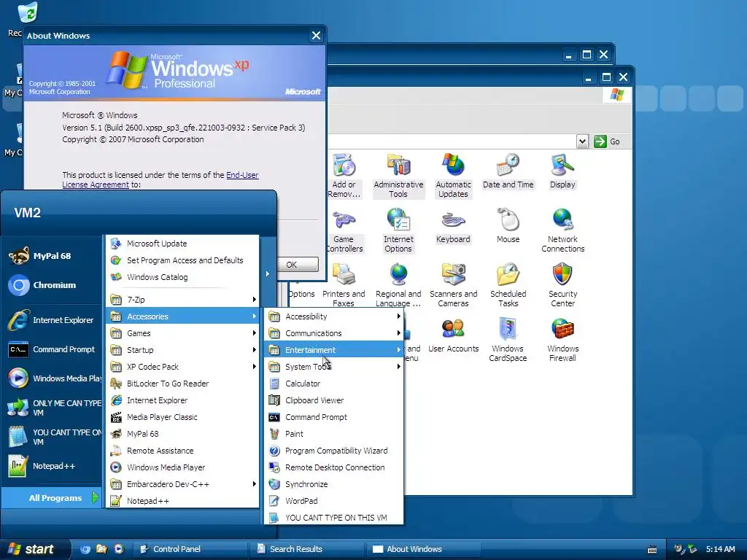747x560 pixels.
Task: Open Mouse settings icon
Action: [508, 225]
